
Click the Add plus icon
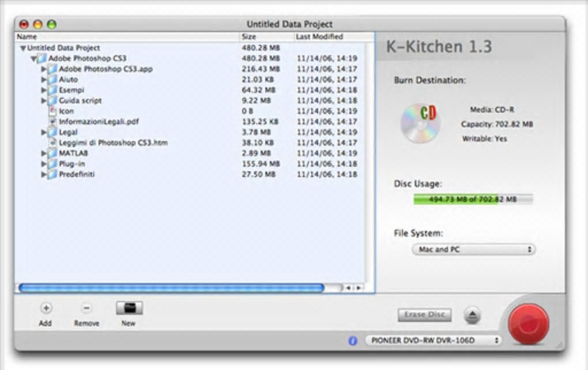click(x=46, y=308)
